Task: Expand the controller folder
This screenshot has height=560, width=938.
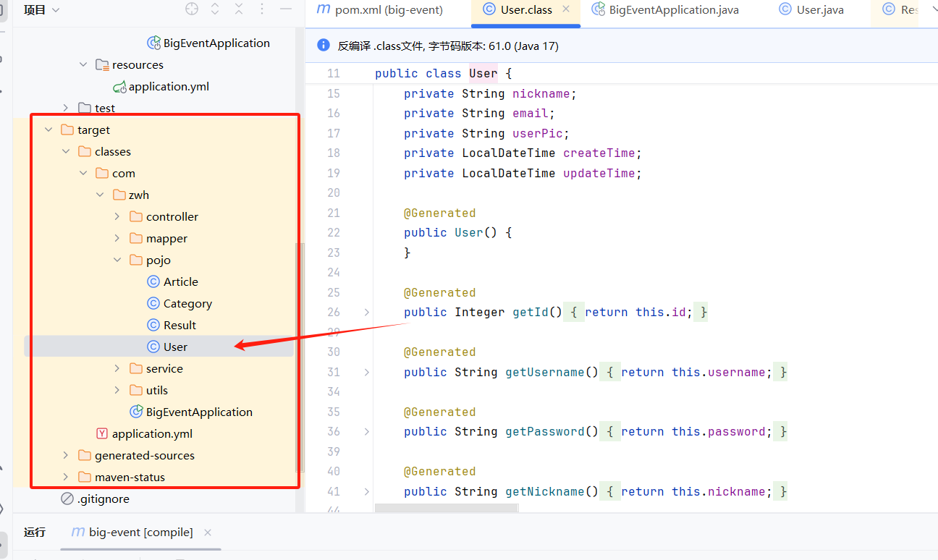Action: point(118,216)
